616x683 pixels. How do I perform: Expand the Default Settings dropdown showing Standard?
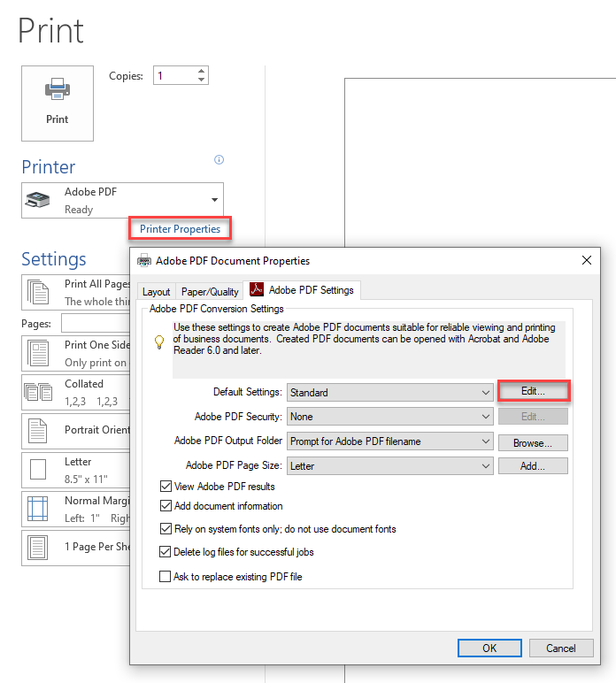pos(390,393)
